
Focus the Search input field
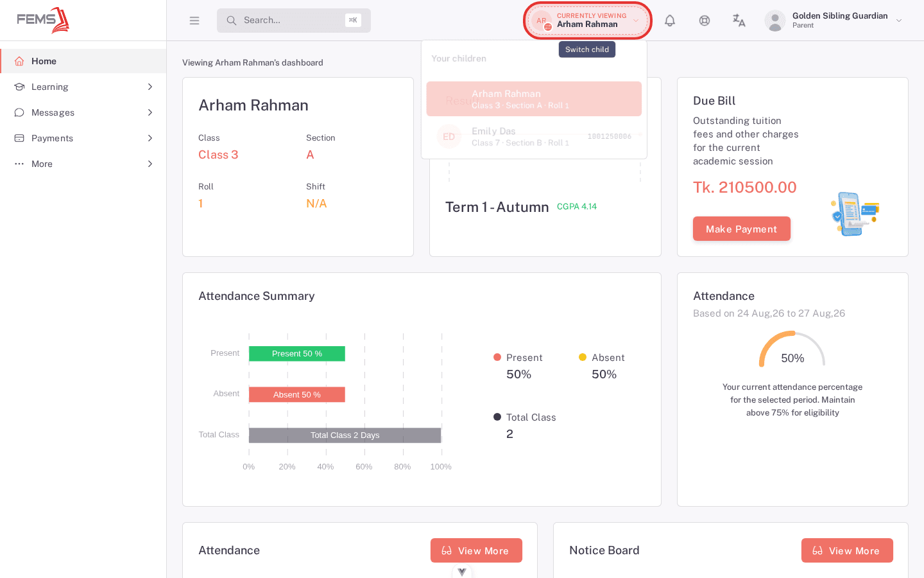294,21
